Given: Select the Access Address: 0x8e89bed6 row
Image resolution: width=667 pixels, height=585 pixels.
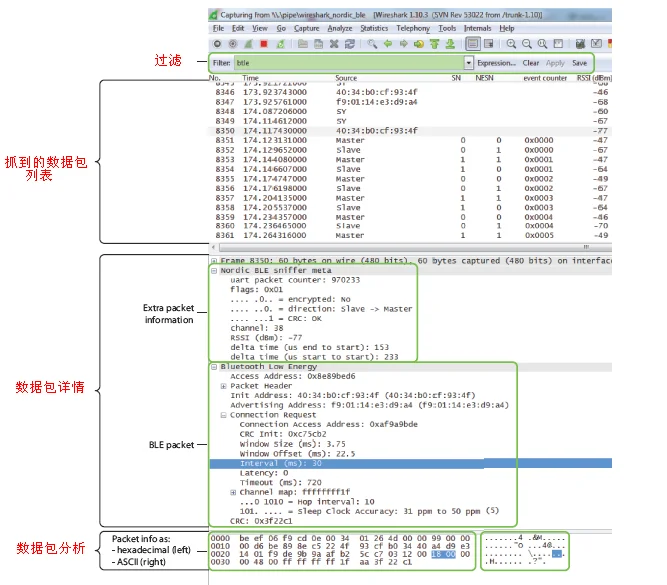Looking at the screenshot, I should coord(293,376).
